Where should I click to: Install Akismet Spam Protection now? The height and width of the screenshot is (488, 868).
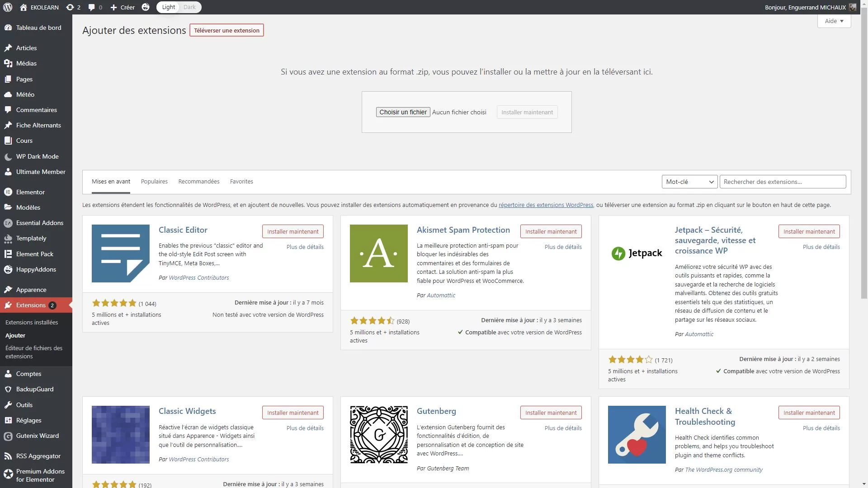551,231
